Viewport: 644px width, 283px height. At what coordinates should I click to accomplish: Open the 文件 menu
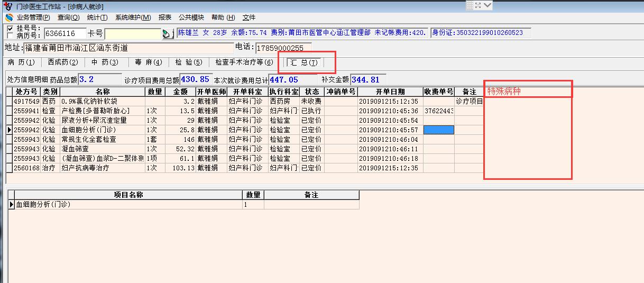249,17
